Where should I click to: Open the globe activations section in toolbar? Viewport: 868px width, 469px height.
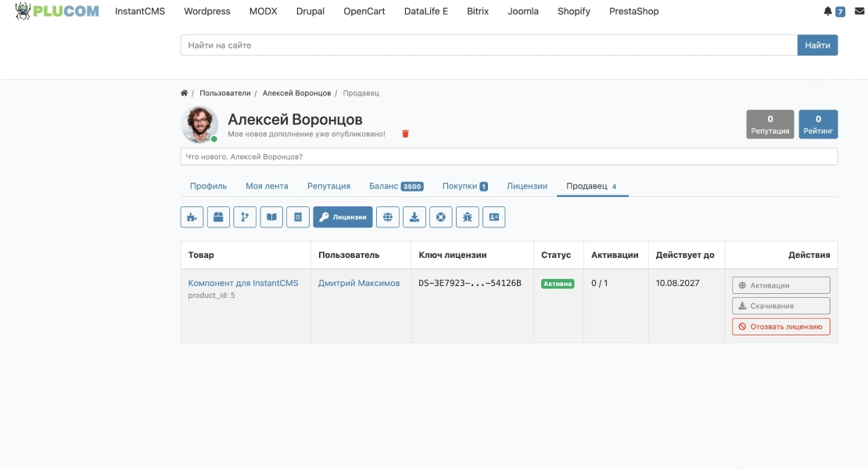pyautogui.click(x=388, y=217)
